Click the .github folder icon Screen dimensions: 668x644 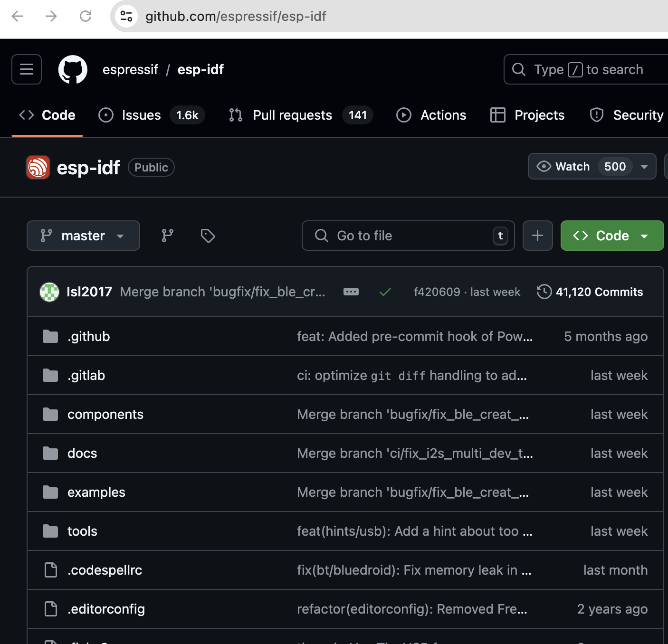50,336
